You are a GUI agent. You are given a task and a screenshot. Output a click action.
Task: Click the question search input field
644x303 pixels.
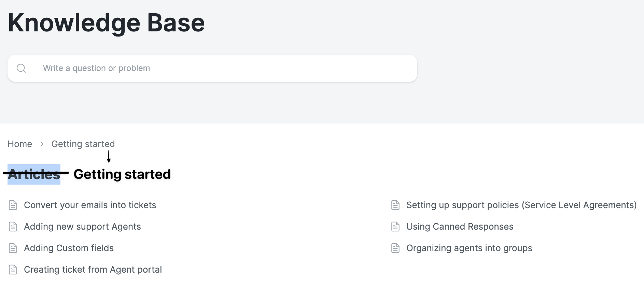pyautogui.click(x=212, y=68)
